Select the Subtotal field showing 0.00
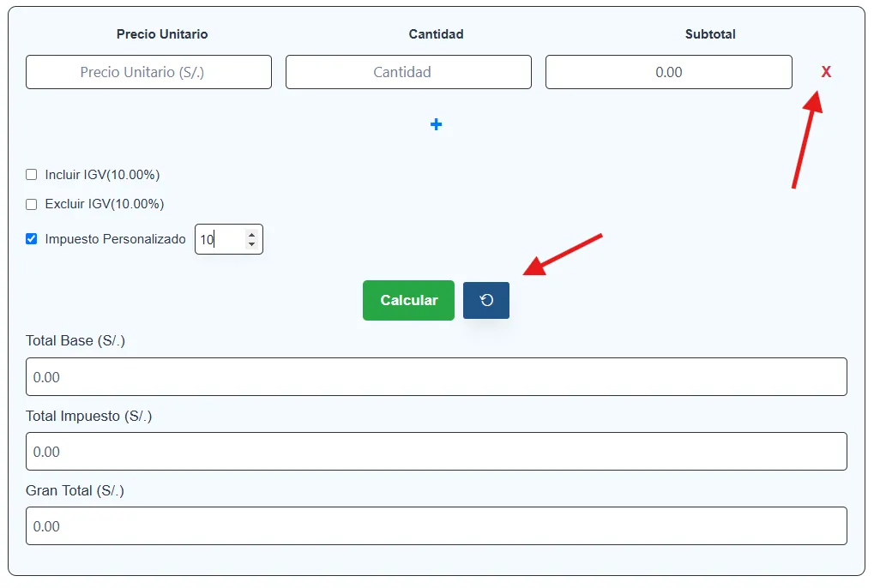This screenshot has width=874, height=588. coord(668,72)
